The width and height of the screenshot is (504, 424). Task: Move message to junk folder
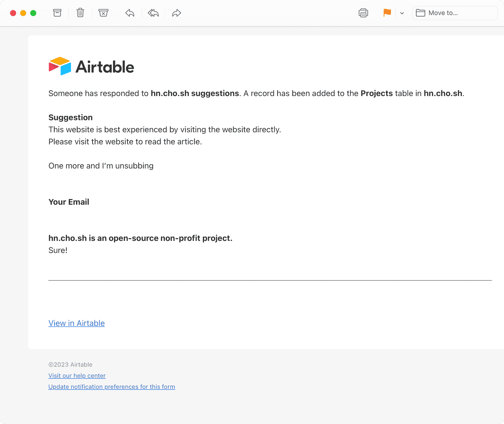coord(103,13)
